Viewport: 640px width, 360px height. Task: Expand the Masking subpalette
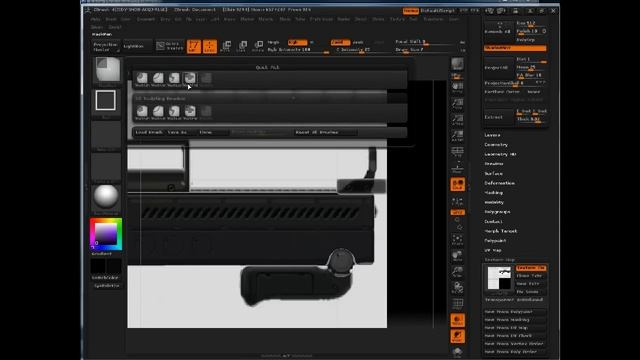493,193
